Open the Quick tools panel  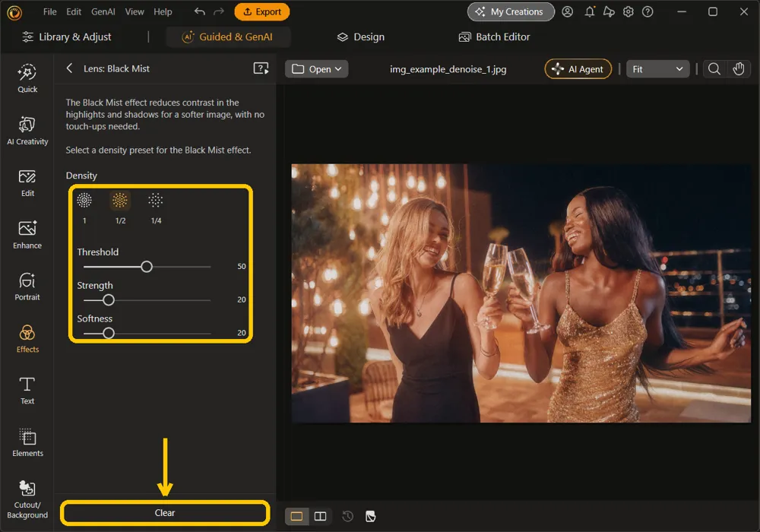27,78
